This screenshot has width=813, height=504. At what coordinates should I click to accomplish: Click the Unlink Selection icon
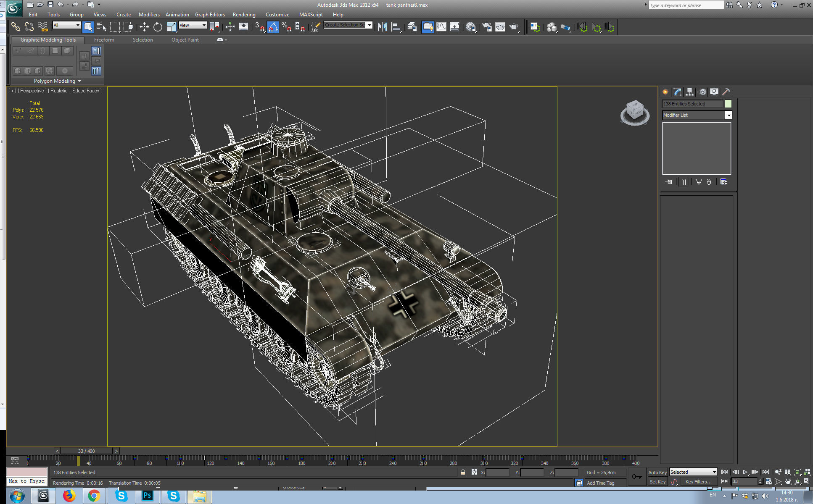coord(29,27)
